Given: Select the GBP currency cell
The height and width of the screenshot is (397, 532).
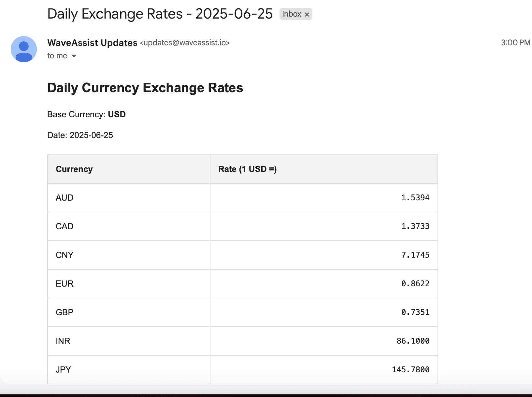Looking at the screenshot, I should tap(129, 312).
